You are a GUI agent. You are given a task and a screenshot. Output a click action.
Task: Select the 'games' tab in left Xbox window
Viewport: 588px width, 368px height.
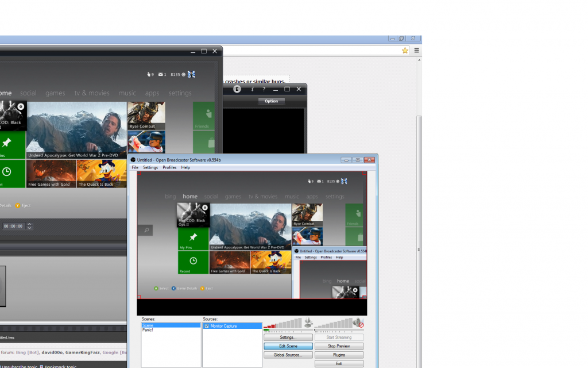(55, 93)
